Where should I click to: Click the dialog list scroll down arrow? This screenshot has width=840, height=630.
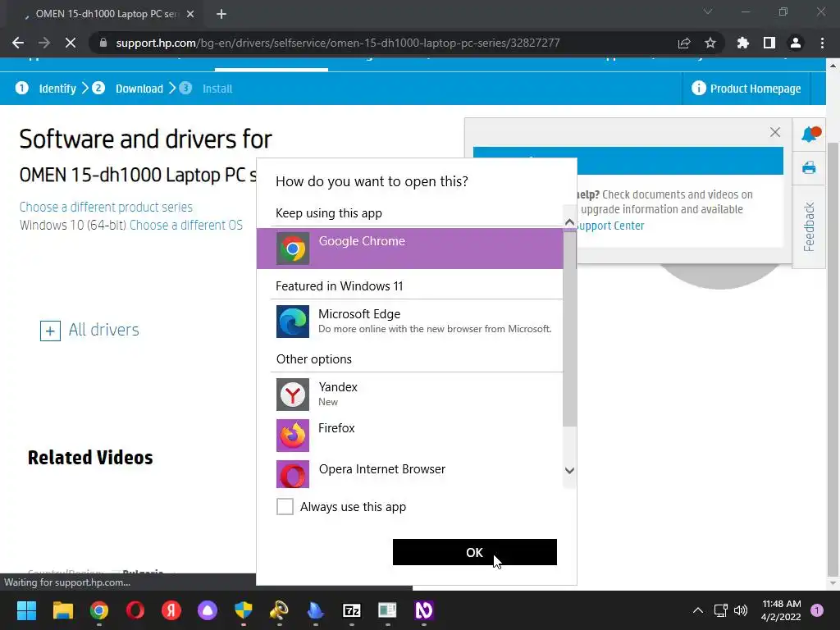click(569, 470)
